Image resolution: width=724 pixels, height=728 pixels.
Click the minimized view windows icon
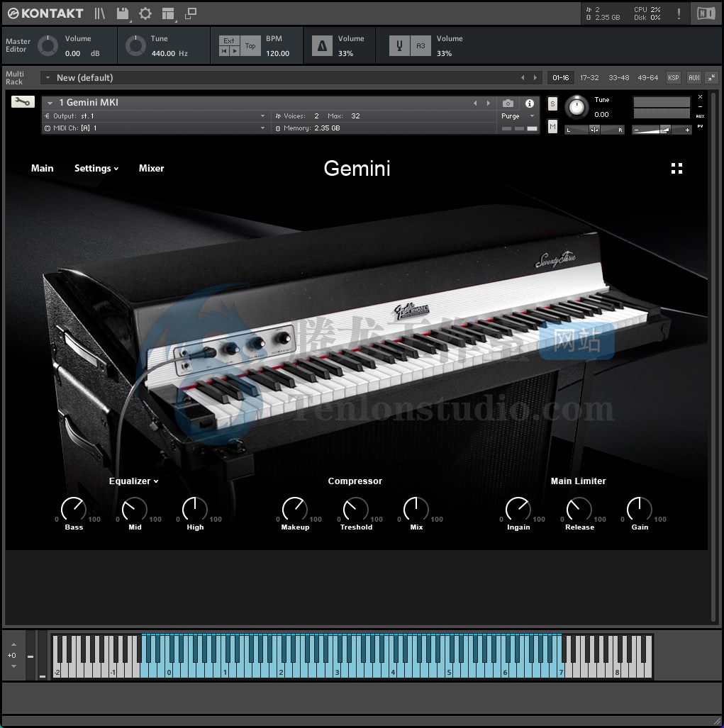191,13
